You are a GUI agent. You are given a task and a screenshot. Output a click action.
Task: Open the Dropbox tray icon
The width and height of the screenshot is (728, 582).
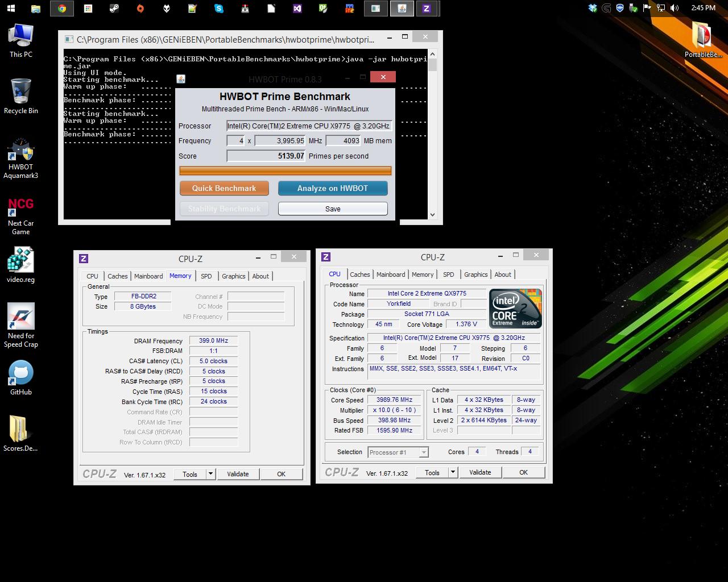pos(593,8)
